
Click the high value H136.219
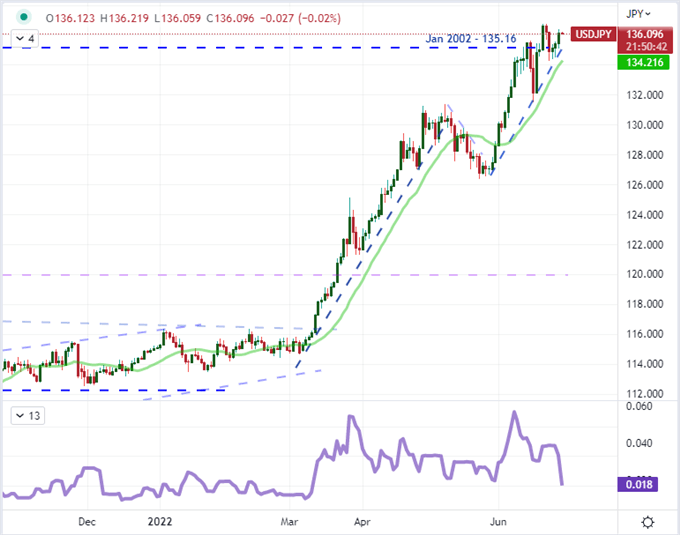pyautogui.click(x=124, y=18)
